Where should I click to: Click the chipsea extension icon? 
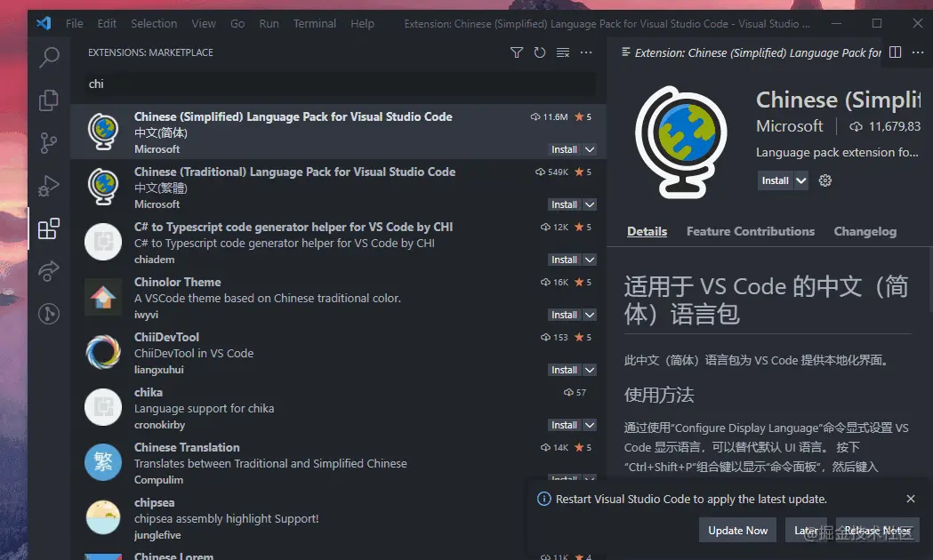103,517
